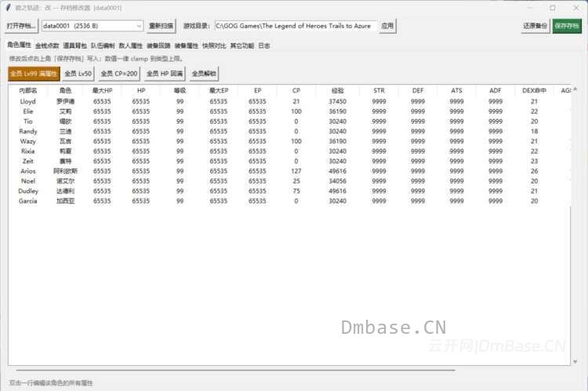Open the 其它功能 tab
The image size is (588, 391).
(x=242, y=45)
